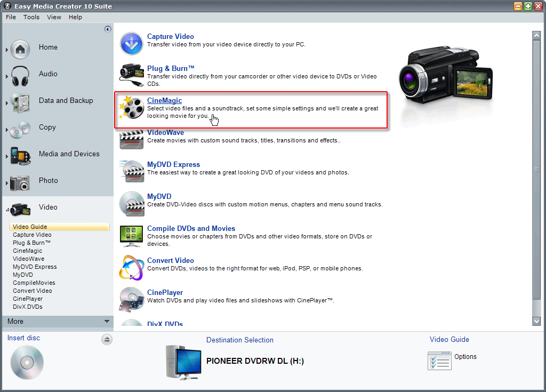Select the Audio headphones icon
Viewport: 546px width, 392px height.
[20, 76]
